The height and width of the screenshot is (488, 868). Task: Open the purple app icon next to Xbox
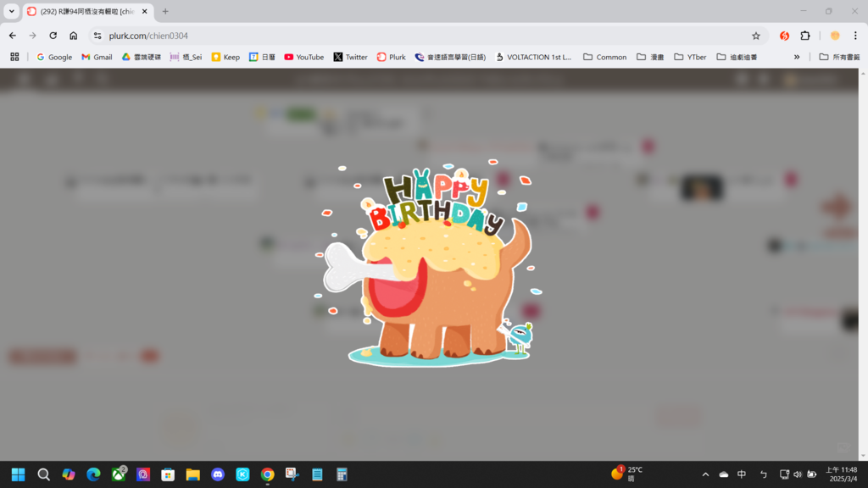(143, 474)
